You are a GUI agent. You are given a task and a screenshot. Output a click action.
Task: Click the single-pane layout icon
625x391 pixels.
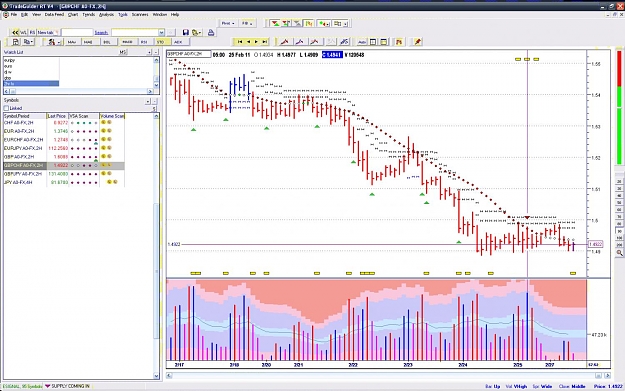pos(373,41)
